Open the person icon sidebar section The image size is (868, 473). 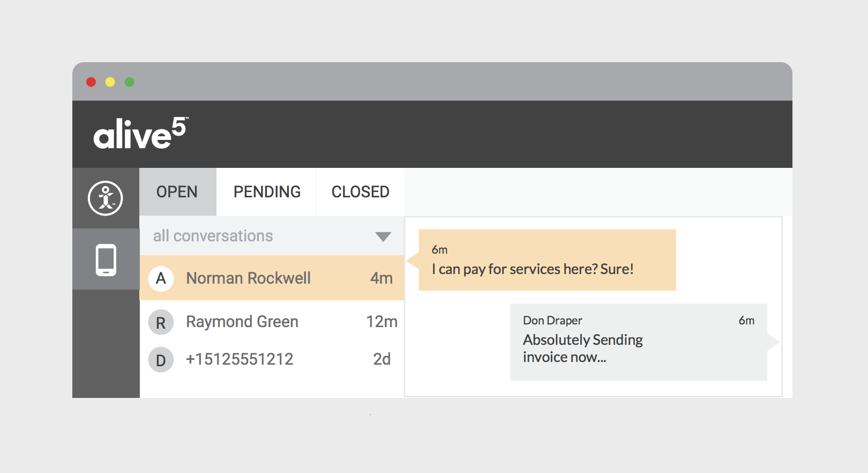(x=106, y=198)
